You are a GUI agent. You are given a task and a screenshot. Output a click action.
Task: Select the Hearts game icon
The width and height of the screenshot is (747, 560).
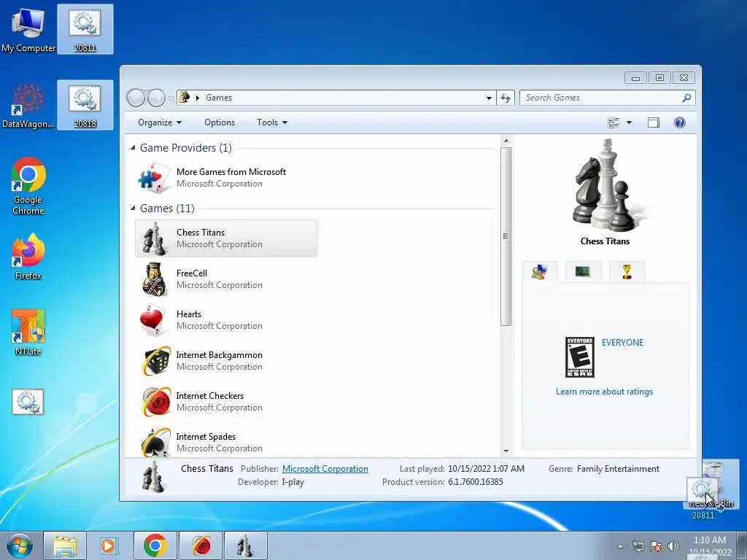(152, 321)
